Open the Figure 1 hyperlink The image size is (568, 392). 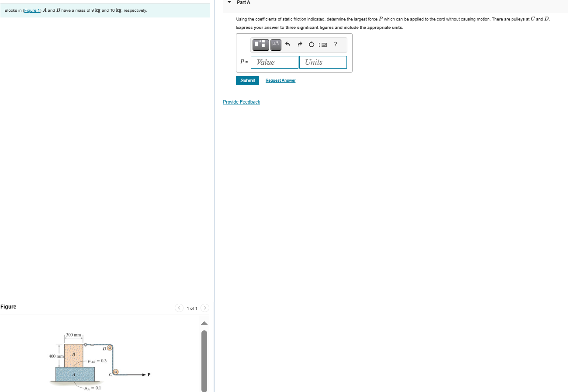click(x=32, y=10)
